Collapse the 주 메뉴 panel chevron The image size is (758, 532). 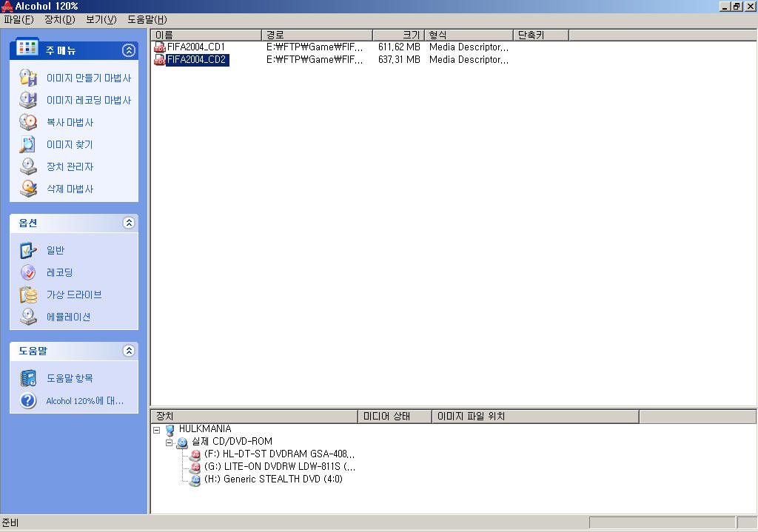click(x=129, y=50)
